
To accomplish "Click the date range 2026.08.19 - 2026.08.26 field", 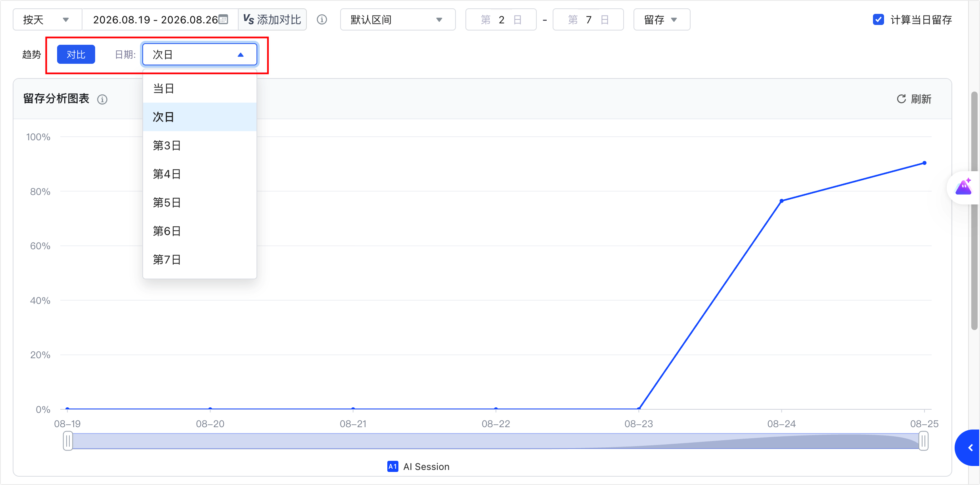I will (x=160, y=19).
